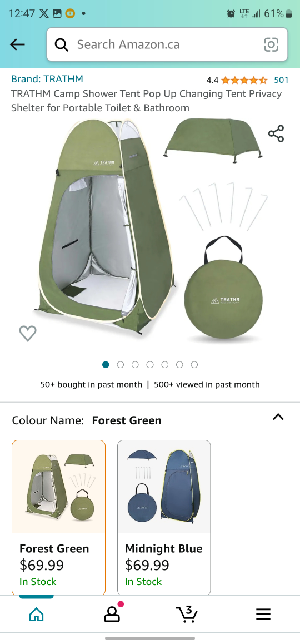
Task: Open the account profile tab
Action: [x=112, y=614]
